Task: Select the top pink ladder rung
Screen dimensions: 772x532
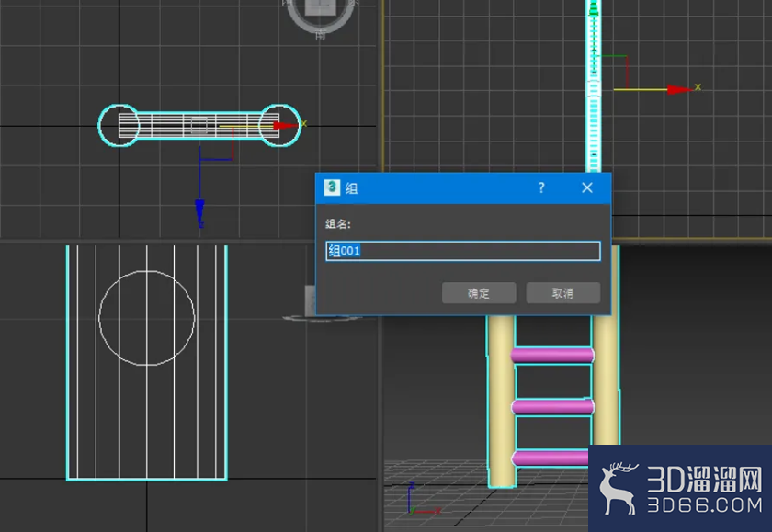Action: pos(552,356)
